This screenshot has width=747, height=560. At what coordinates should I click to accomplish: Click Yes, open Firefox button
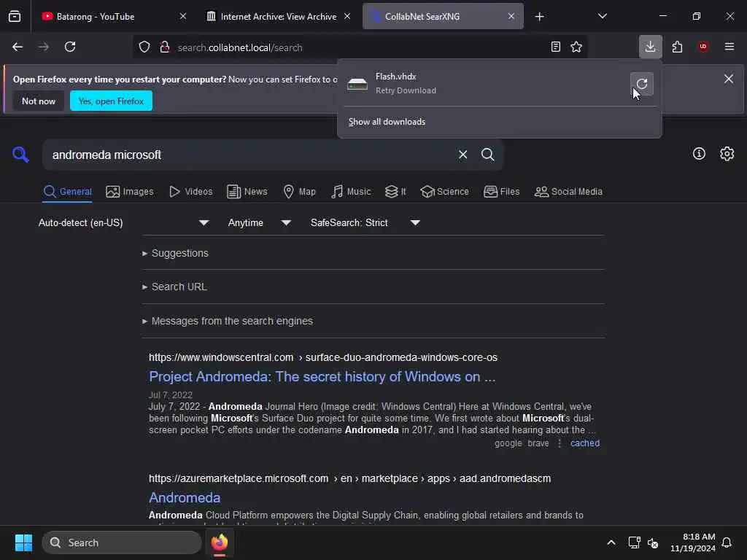point(111,101)
